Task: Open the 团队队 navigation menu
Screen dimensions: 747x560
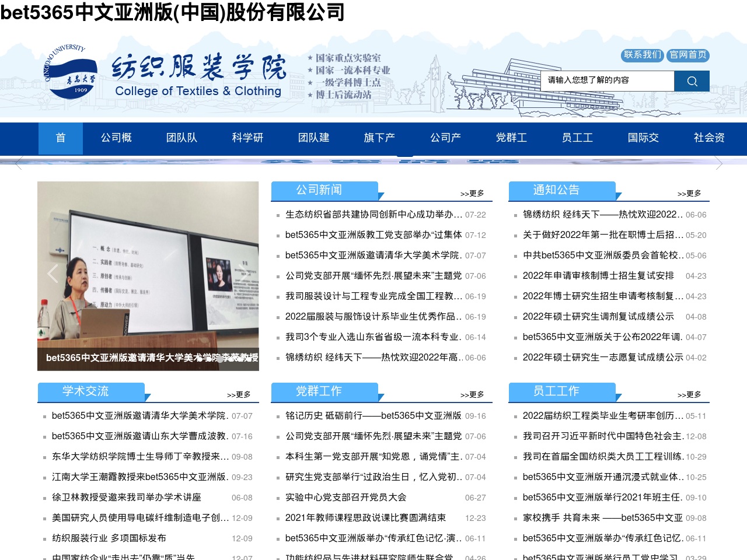Action: (x=181, y=138)
